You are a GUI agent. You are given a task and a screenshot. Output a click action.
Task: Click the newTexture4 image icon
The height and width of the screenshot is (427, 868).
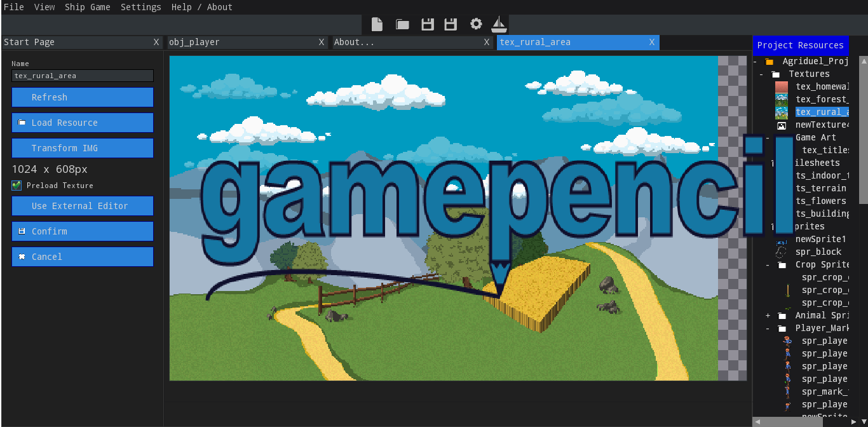click(x=781, y=125)
